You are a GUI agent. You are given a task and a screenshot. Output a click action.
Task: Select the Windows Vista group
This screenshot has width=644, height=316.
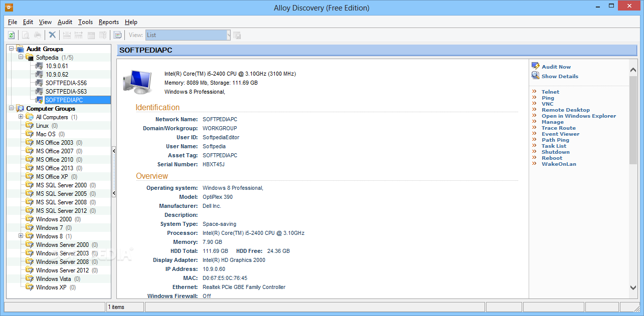tap(54, 279)
